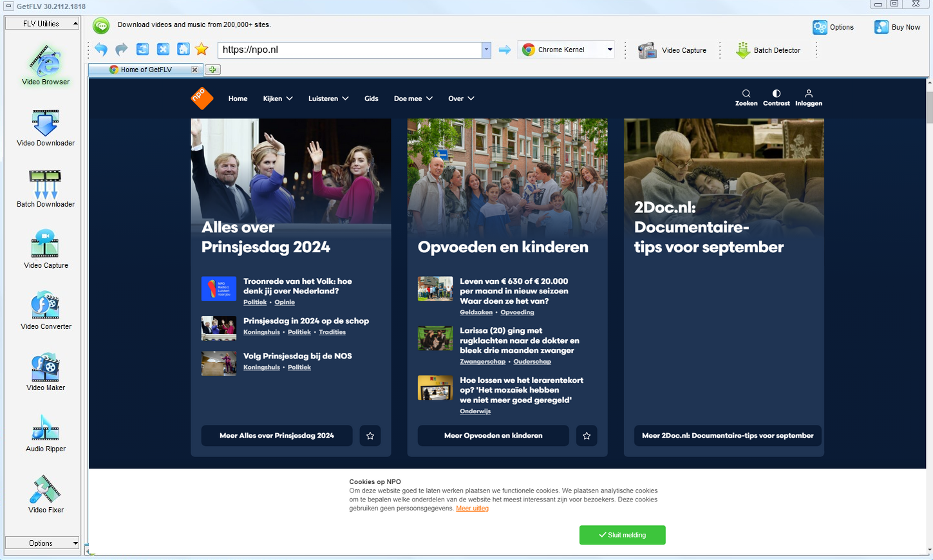Expand the Luisteren menu
Screen dimensions: 933x560
(328, 98)
